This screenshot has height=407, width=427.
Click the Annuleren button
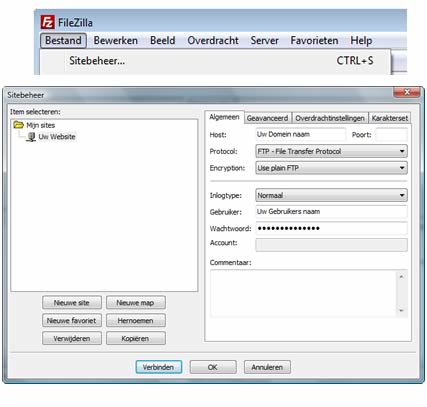[267, 367]
